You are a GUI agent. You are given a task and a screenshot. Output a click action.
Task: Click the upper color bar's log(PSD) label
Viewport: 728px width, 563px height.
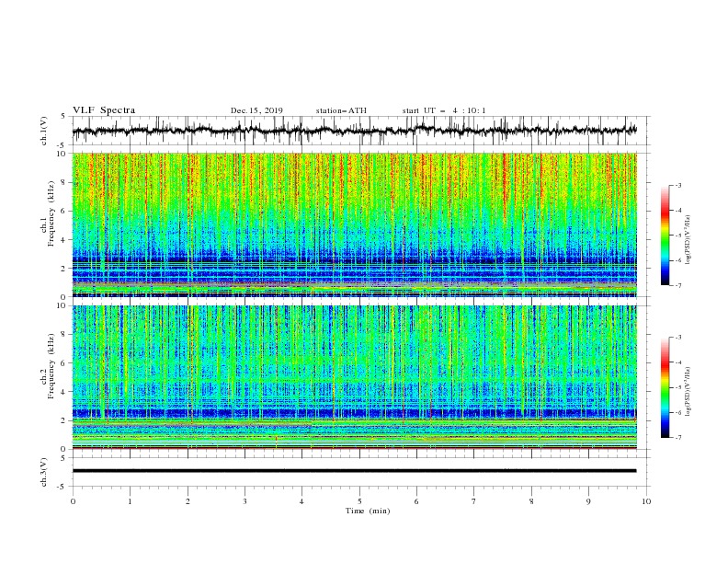[x=688, y=240]
